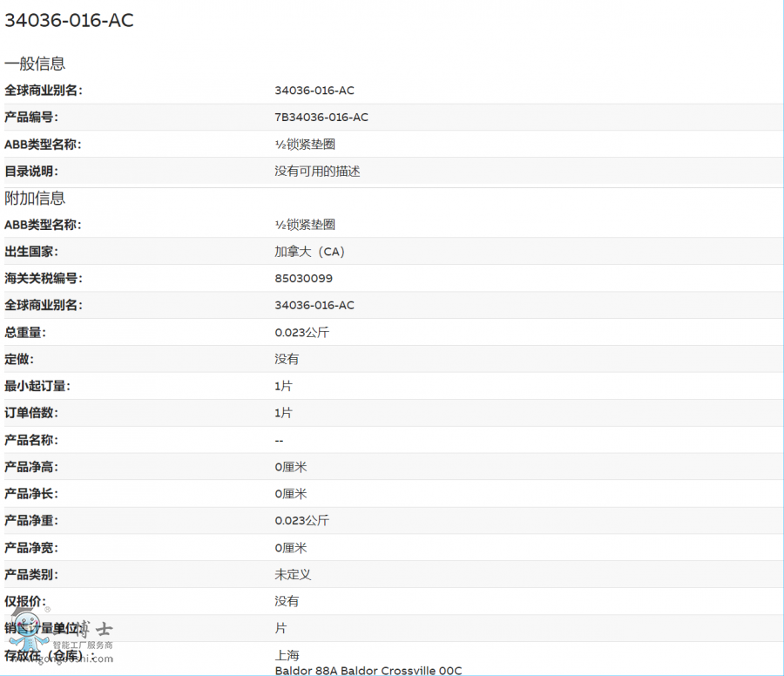Select the 总重量 value 0.023公斤
784x676 pixels.
pos(301,333)
